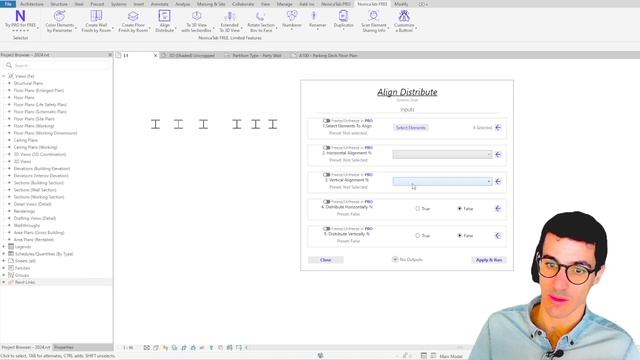The image size is (640, 360).
Task: Switch to the Properties panel tab
Action: pos(64,347)
